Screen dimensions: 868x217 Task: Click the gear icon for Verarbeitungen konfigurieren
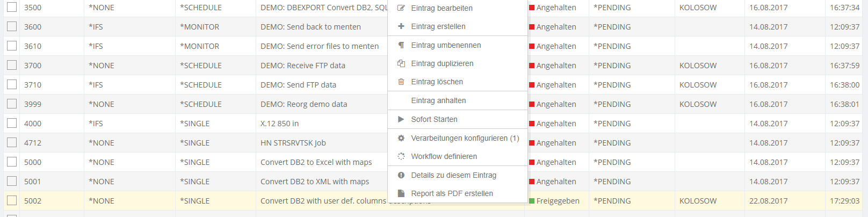click(401, 138)
